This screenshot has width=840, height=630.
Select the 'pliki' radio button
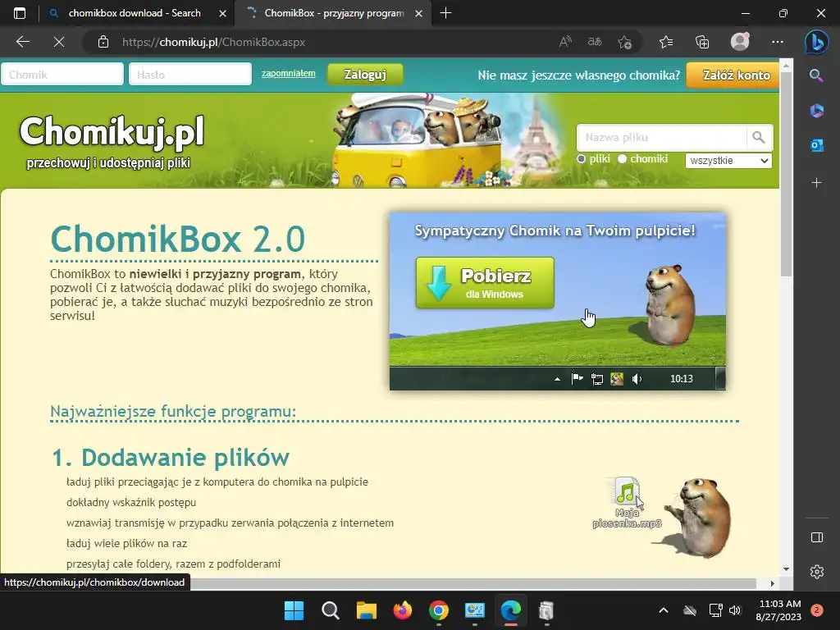[x=581, y=159]
